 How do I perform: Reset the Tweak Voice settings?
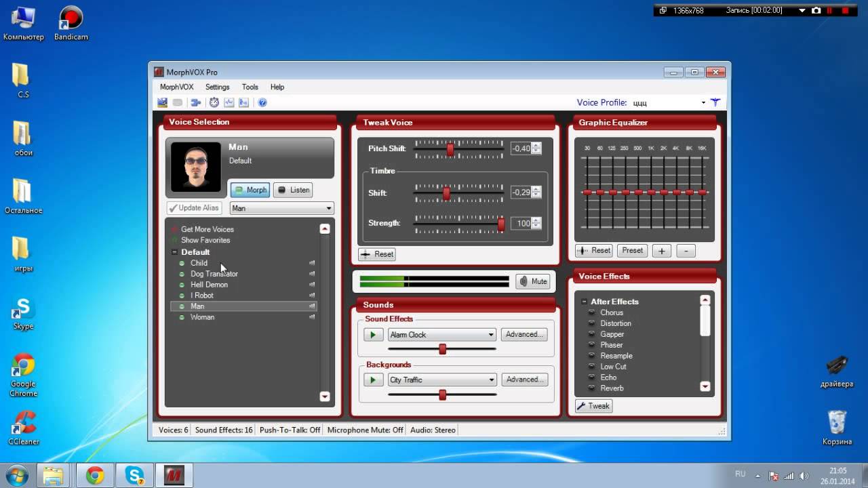pyautogui.click(x=377, y=254)
